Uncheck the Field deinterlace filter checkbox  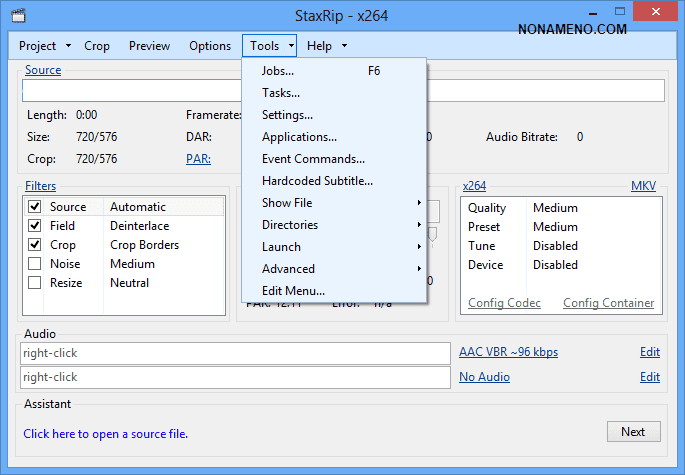(35, 226)
